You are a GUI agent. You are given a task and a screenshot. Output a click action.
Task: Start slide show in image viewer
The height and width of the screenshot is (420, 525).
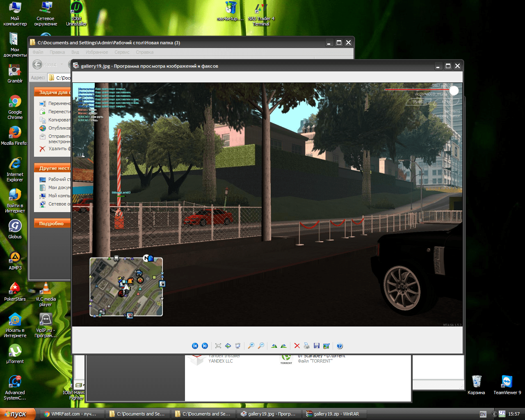238,346
